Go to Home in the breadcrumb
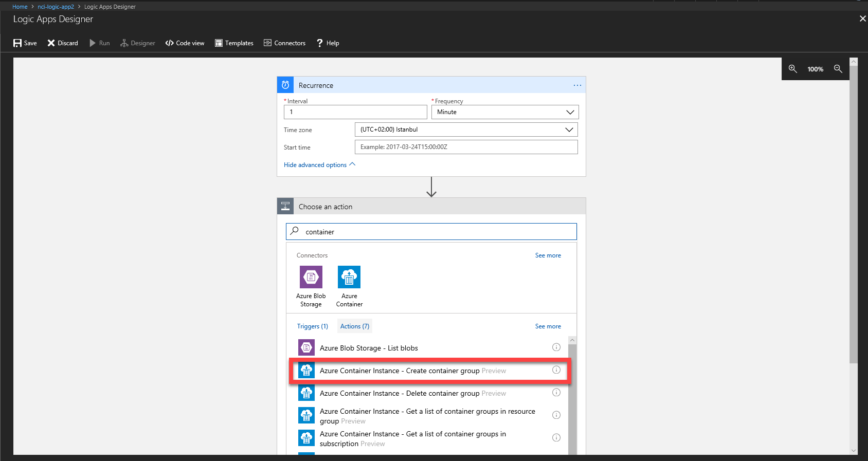This screenshot has width=868, height=461. 20,7
